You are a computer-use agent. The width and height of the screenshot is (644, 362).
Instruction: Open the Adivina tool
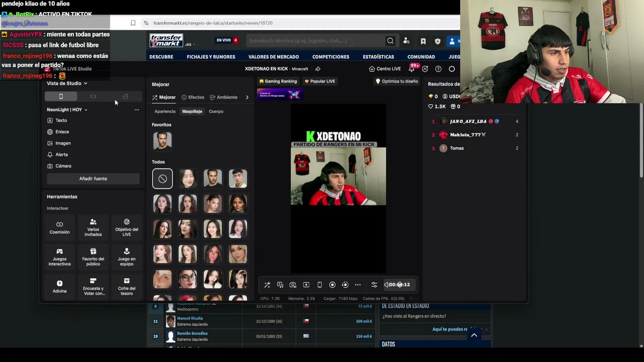coord(59,287)
